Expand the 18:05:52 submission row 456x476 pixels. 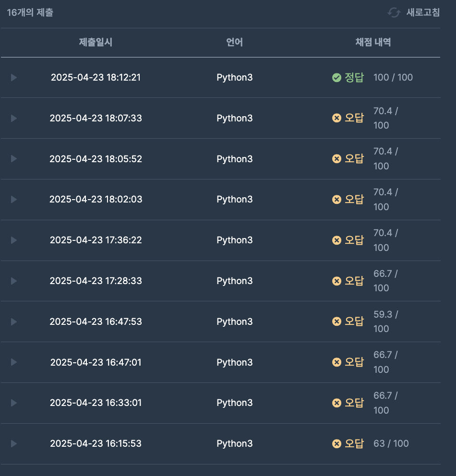coord(13,159)
